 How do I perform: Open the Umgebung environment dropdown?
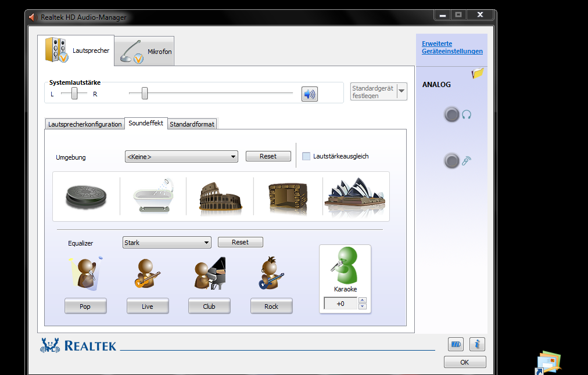coord(181,157)
